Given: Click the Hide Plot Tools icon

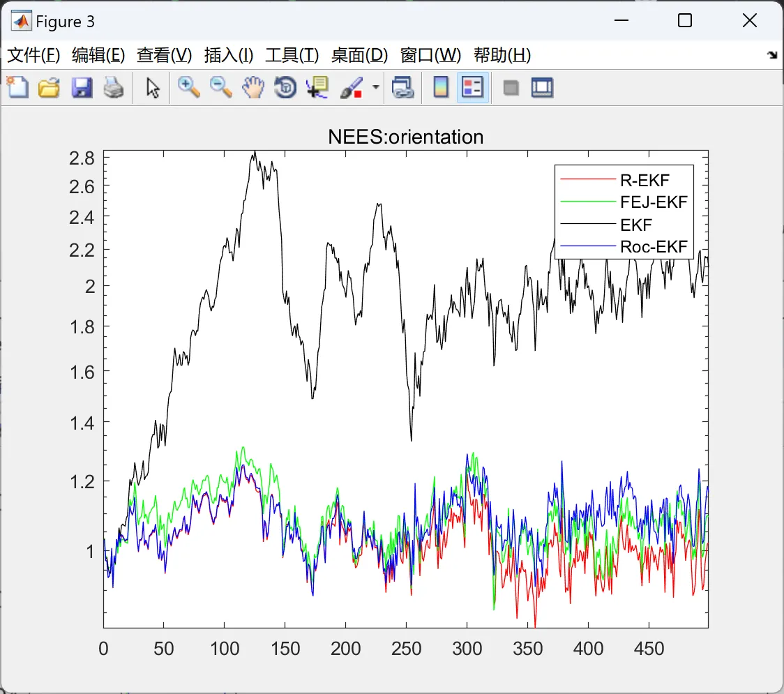Looking at the screenshot, I should (511, 88).
